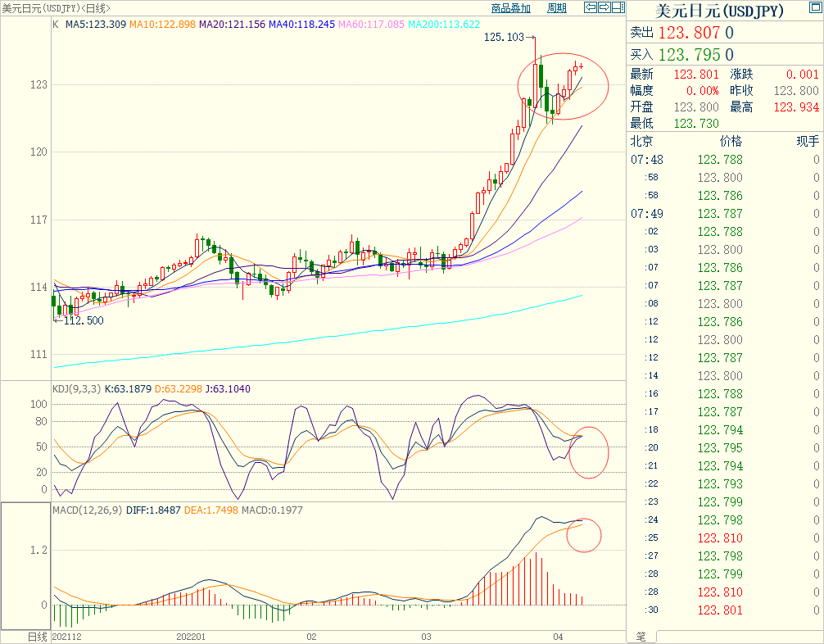The image size is (824, 644).
Task: Open the 商品叠加 overlay link
Action: pyautogui.click(x=510, y=8)
